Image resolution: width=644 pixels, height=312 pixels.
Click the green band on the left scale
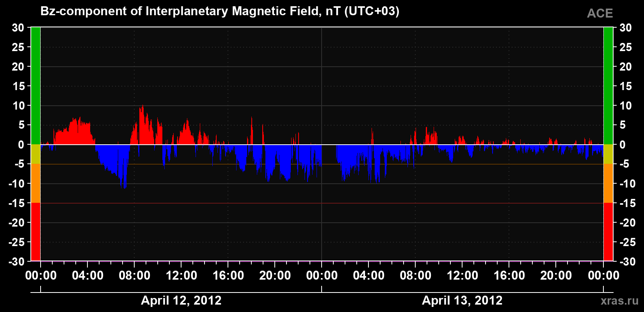pyautogui.click(x=36, y=86)
